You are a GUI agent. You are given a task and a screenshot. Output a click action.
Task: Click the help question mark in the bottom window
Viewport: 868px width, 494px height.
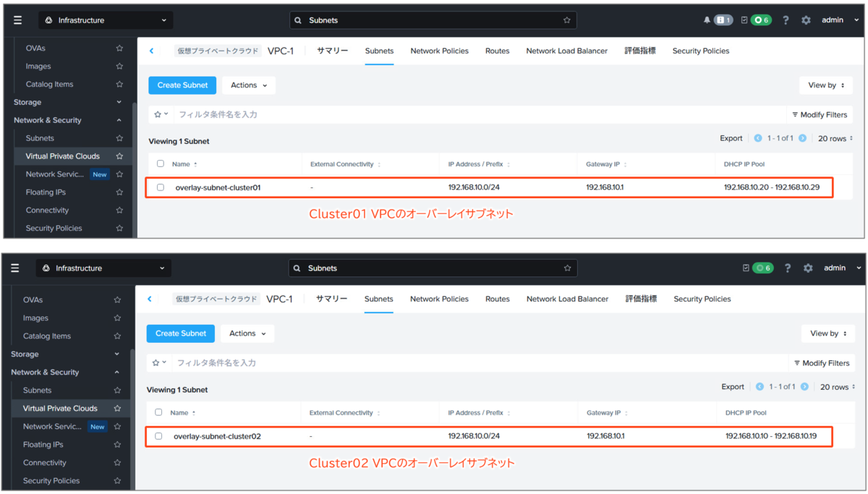788,268
